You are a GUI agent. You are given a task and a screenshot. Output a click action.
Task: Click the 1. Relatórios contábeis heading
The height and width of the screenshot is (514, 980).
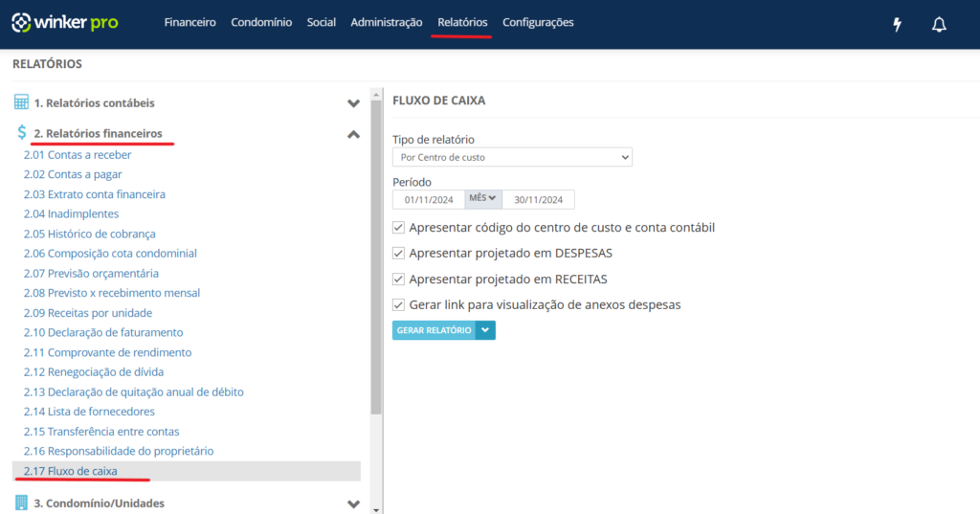click(x=95, y=102)
